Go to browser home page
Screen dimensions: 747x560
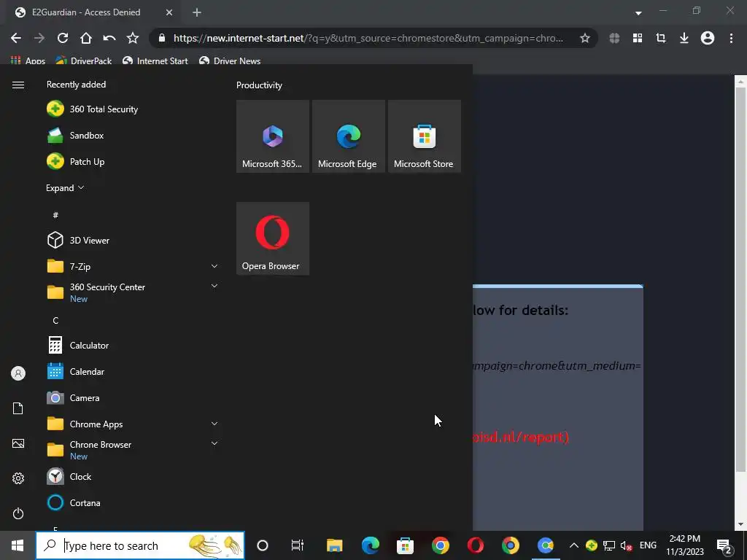tap(86, 38)
